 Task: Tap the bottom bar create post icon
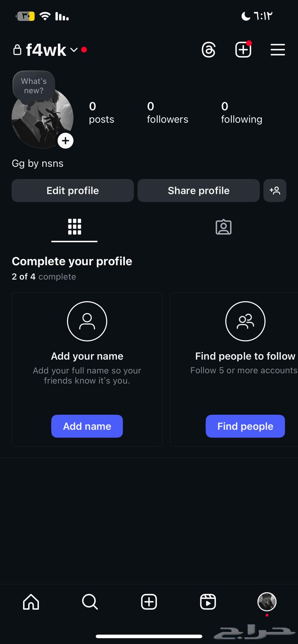click(149, 601)
